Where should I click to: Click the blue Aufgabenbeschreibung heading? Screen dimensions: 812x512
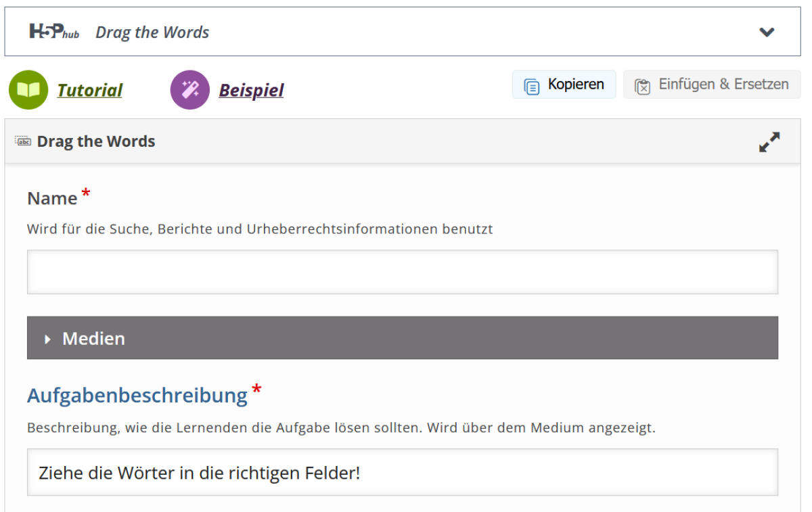click(137, 395)
